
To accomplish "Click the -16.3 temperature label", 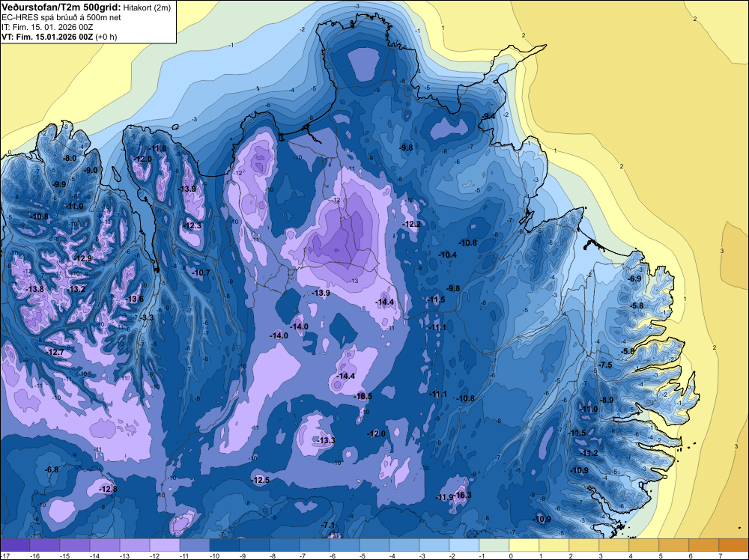I will 462,495.
